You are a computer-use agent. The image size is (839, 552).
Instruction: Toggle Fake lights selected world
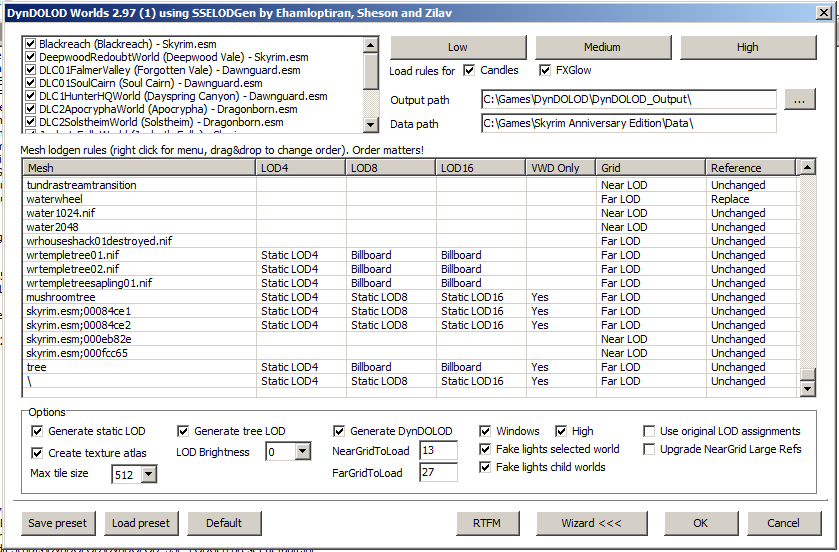[x=485, y=449]
